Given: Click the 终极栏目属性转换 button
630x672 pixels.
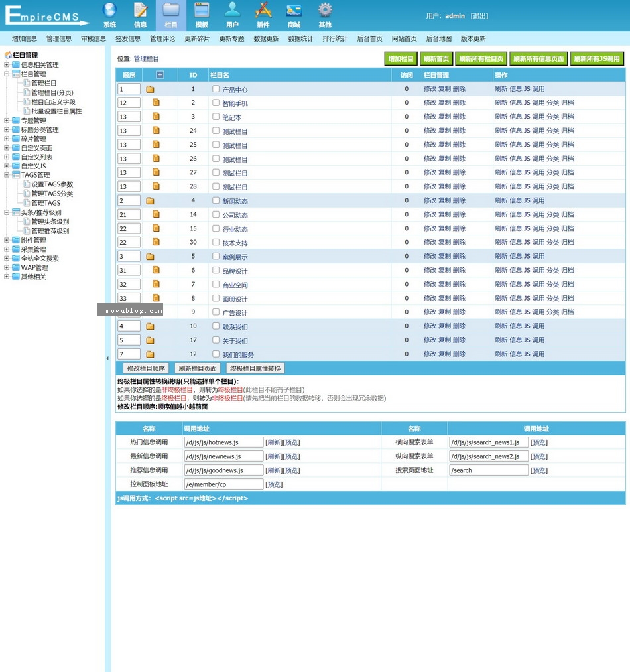Looking at the screenshot, I should pos(255,368).
